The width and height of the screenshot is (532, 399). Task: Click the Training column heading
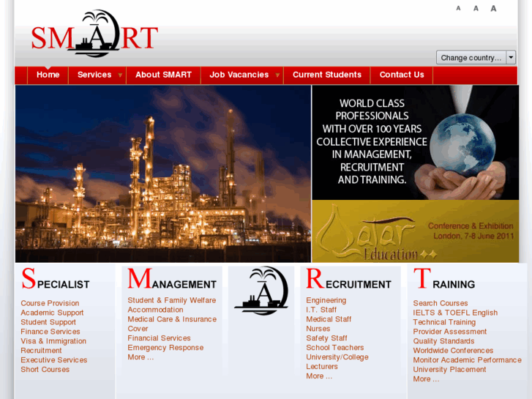444,278
